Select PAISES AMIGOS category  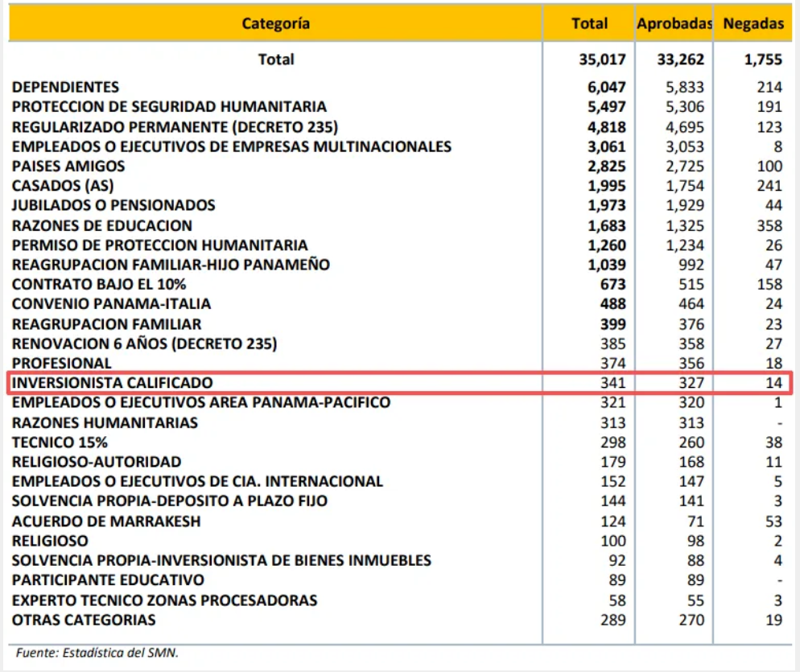coord(68,167)
